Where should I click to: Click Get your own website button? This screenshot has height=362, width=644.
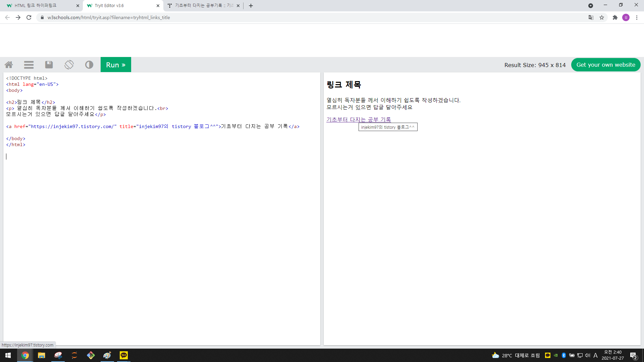click(x=605, y=65)
